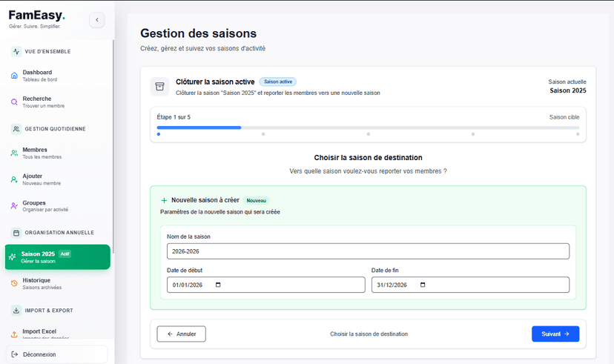The width and height of the screenshot is (614, 364).
Task: Open the calendar picker for Date de début
Action: tap(218, 285)
